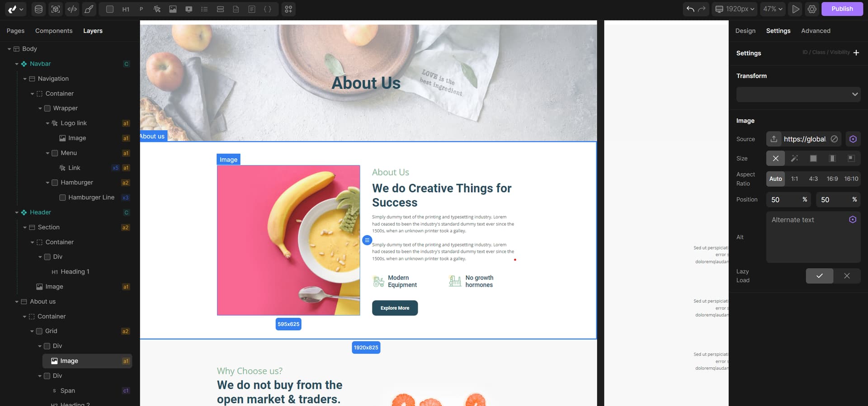Viewport: 868px width, 406px height.
Task: Click the upload image source icon
Action: point(774,139)
